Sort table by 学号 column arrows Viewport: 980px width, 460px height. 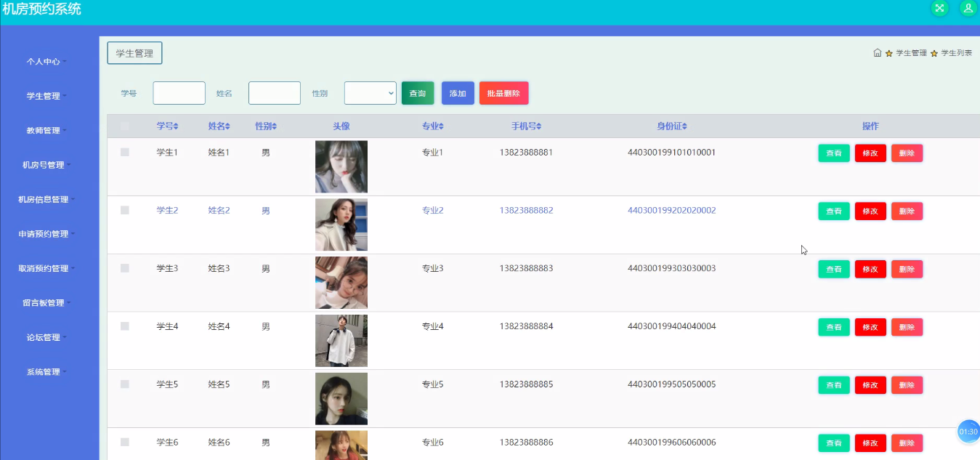point(175,126)
